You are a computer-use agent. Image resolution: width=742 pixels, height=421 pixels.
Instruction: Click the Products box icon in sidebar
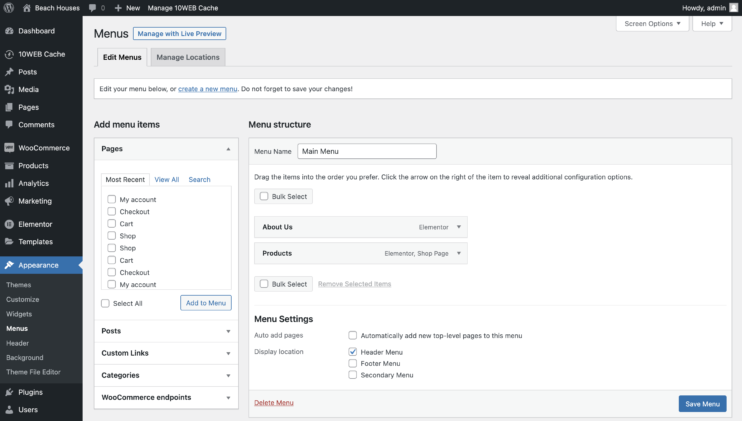(x=9, y=166)
